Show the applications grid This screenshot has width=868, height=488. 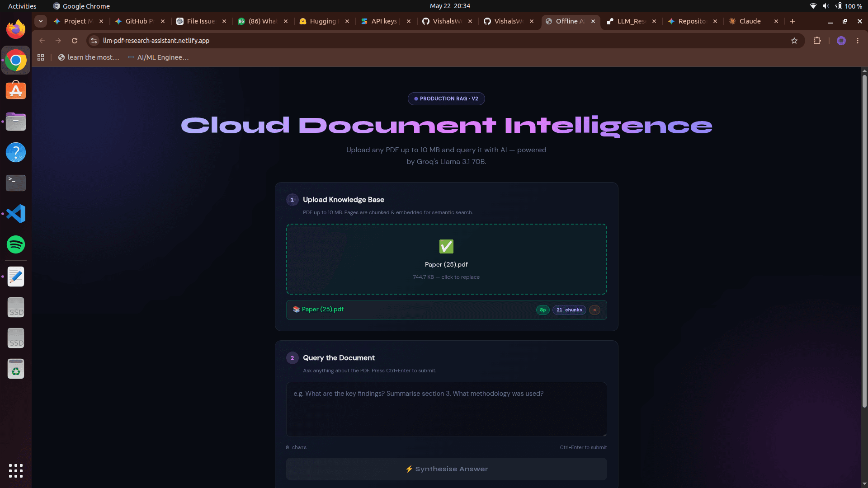tap(16, 471)
